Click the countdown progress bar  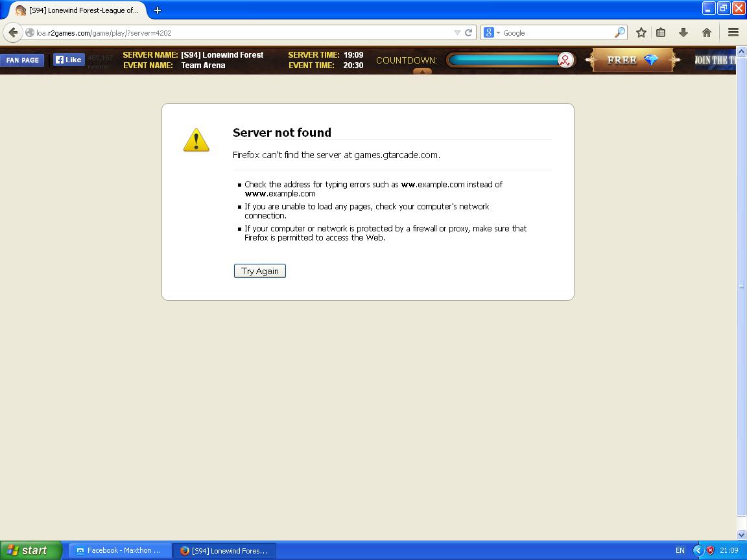click(x=506, y=60)
